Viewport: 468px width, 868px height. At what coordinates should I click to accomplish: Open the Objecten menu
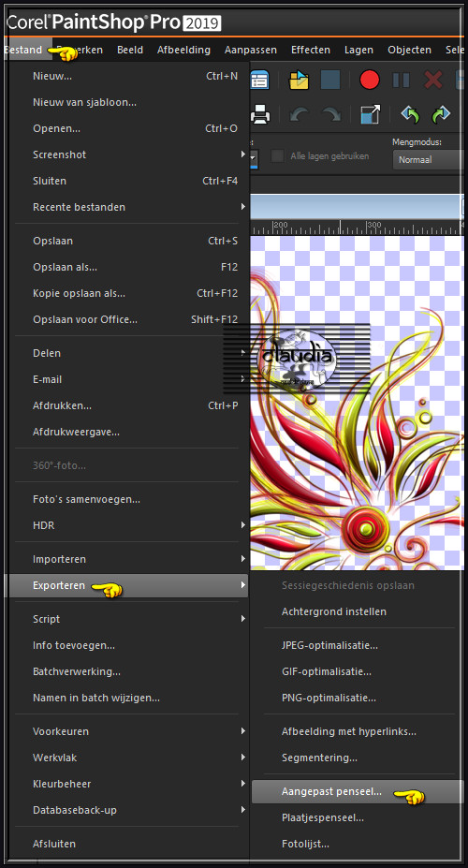[x=409, y=50]
